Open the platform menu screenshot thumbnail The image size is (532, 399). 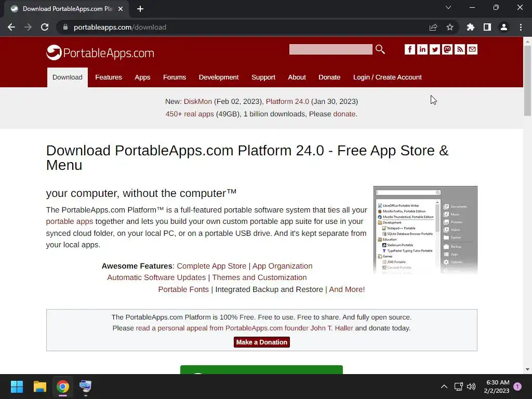coord(425,230)
